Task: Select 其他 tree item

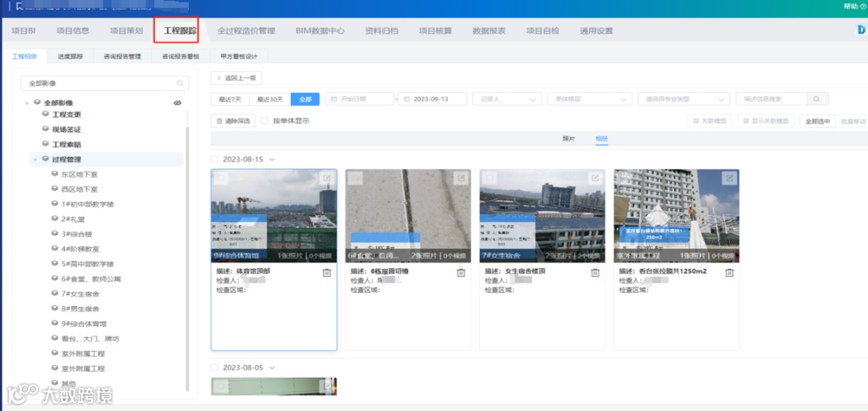Action: pos(68,383)
